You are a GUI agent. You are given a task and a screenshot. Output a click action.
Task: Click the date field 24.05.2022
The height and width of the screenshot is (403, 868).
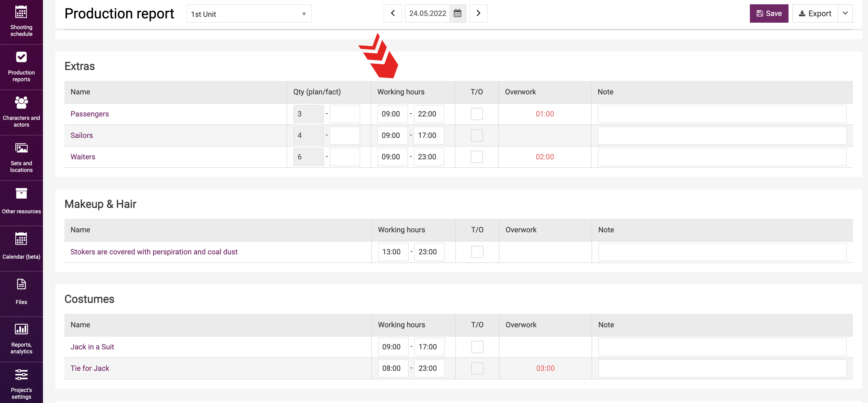pyautogui.click(x=427, y=13)
